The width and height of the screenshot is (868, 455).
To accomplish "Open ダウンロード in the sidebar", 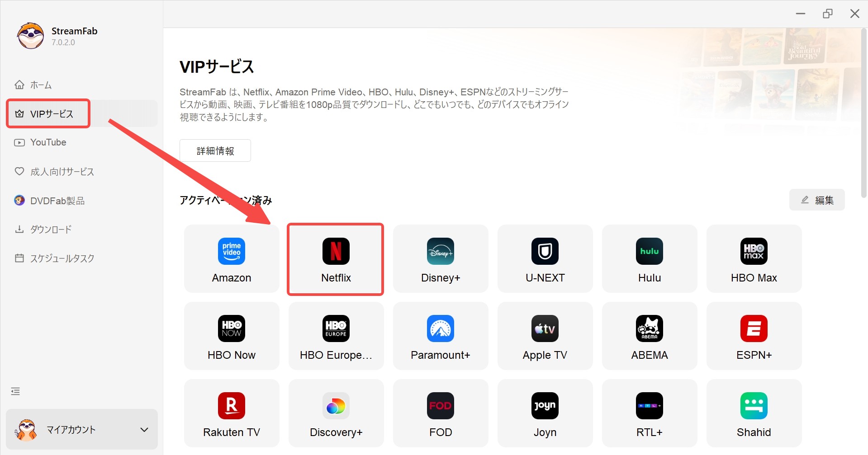I will 81,230.
